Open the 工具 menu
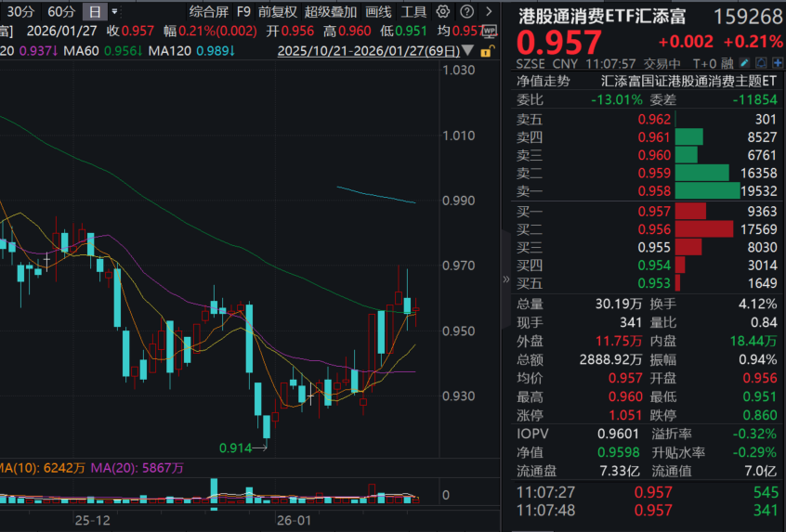 coord(414,12)
